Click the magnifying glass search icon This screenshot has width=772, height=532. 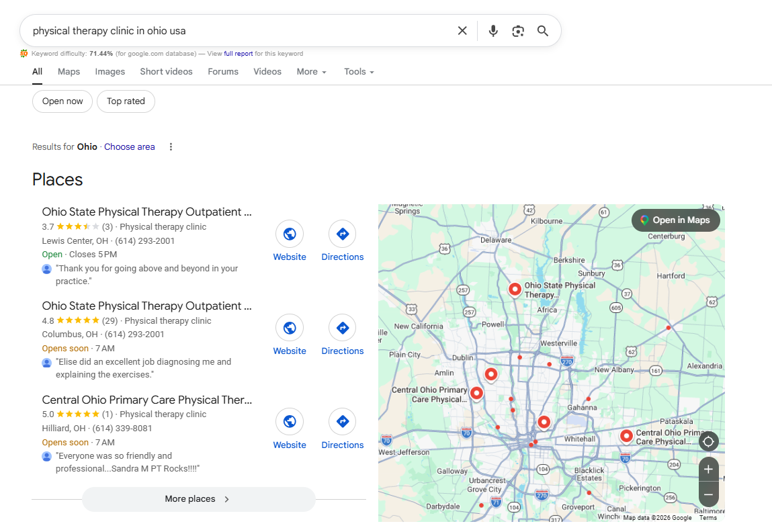543,31
